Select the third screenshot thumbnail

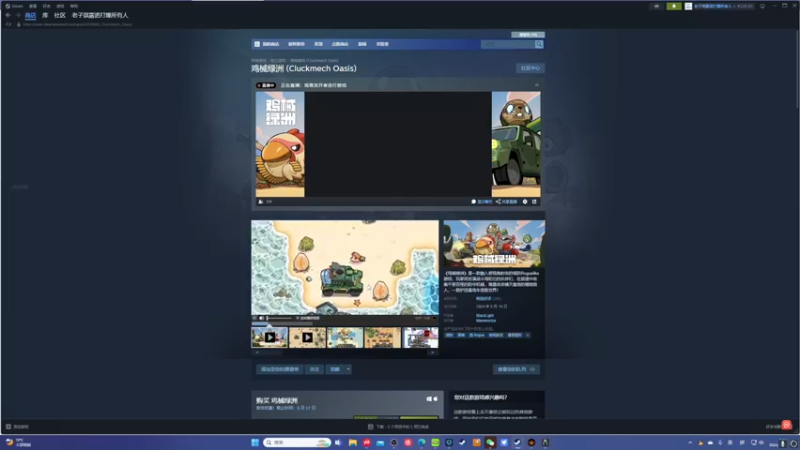[x=345, y=338]
